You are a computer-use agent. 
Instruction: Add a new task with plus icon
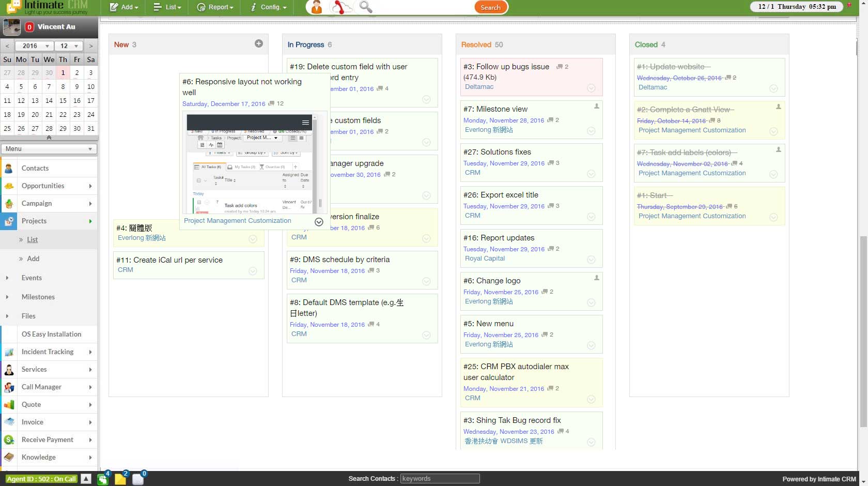[x=259, y=44]
